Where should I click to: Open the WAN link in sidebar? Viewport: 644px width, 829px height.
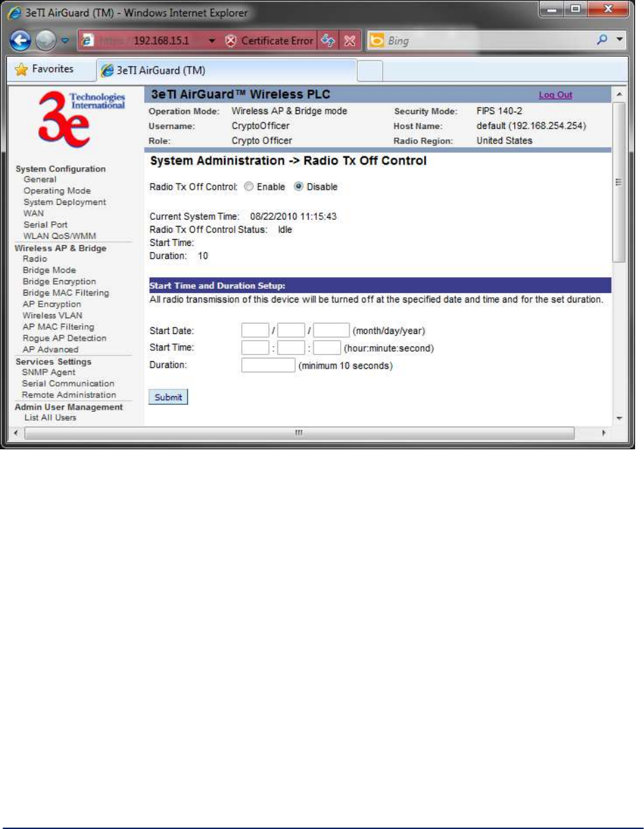point(33,213)
